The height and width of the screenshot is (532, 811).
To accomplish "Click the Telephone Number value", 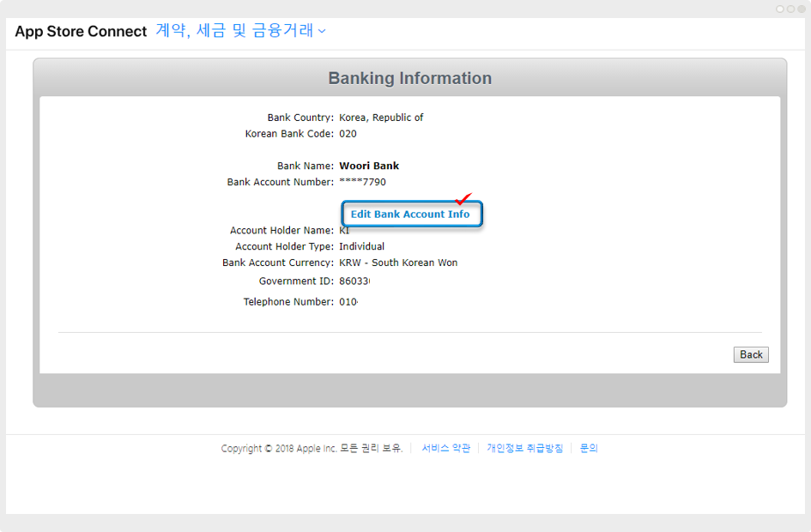I will tap(348, 302).
